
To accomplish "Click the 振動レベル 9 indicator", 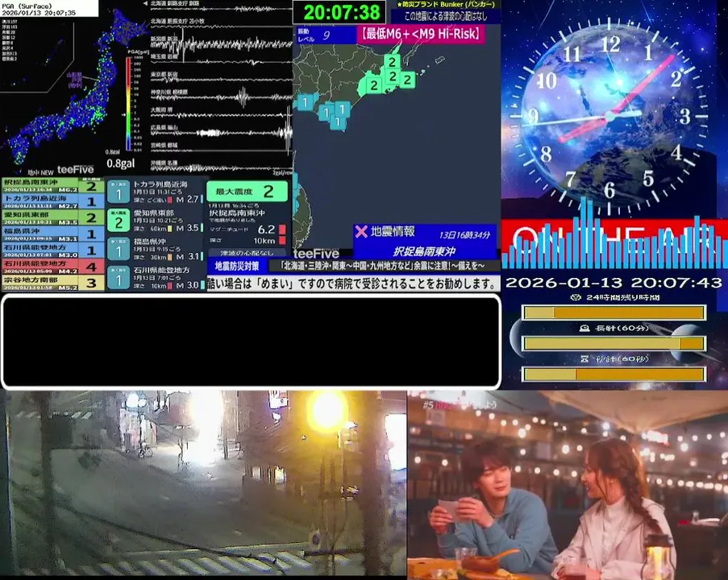I will [x=326, y=35].
